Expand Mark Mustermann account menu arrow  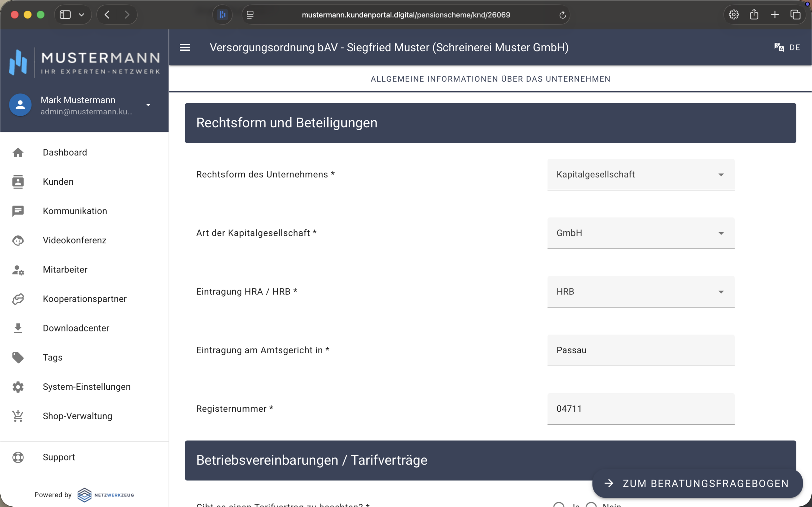point(148,105)
